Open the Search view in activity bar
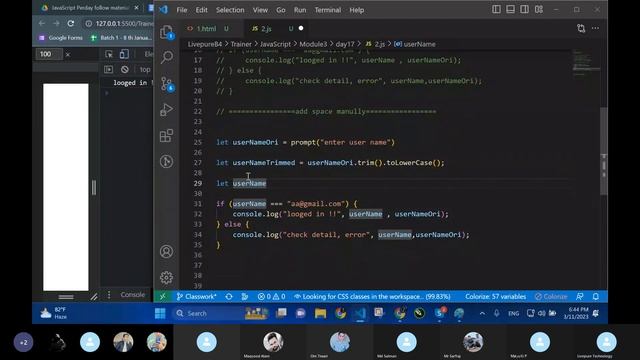Viewport: 640px width, 360px height. [x=167, y=57]
